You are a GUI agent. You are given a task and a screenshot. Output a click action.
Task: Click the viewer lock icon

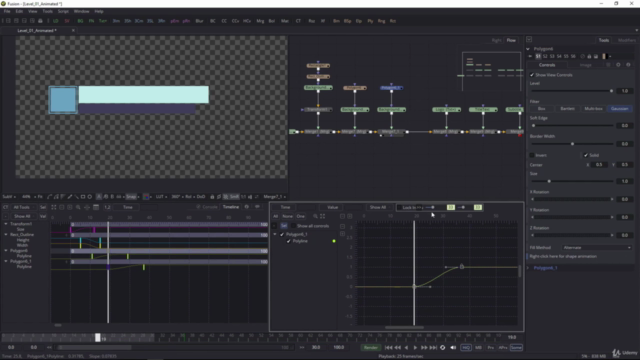212,197
